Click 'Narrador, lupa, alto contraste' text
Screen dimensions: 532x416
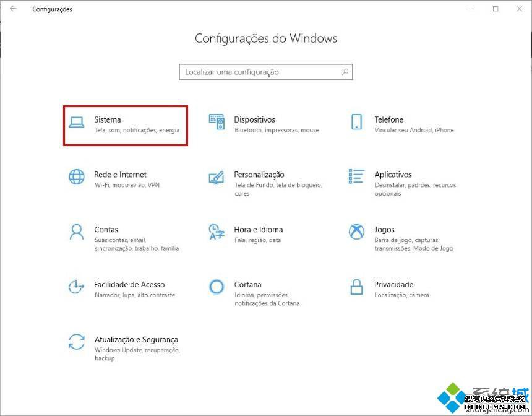135,295
